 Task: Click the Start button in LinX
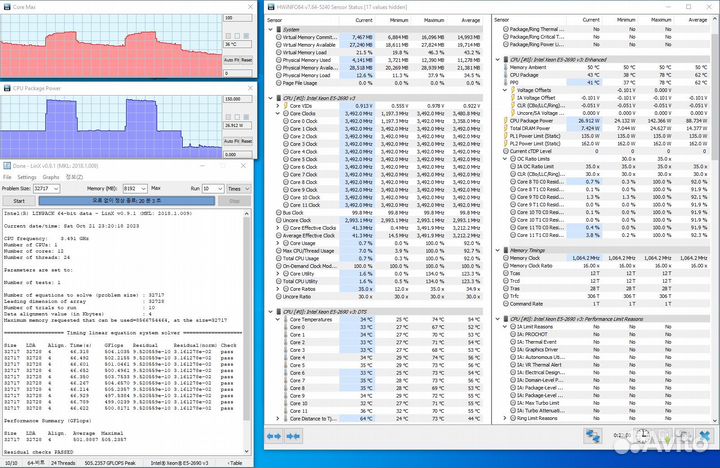pos(18,200)
